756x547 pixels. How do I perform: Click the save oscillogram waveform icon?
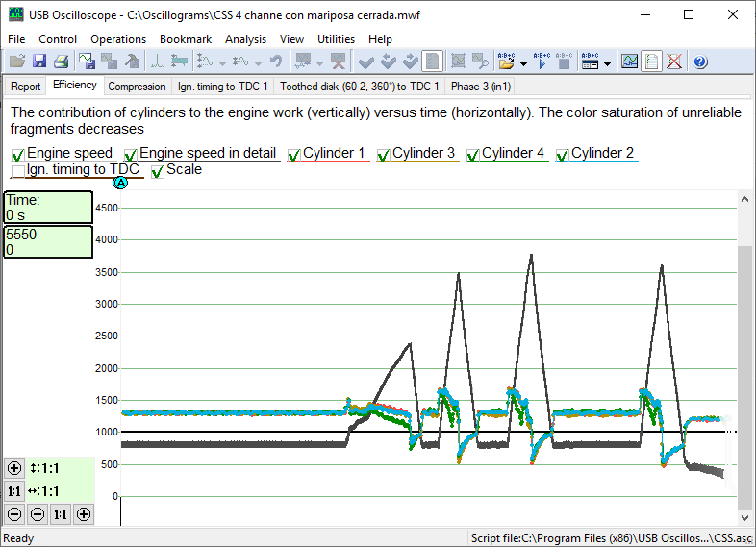(x=88, y=62)
